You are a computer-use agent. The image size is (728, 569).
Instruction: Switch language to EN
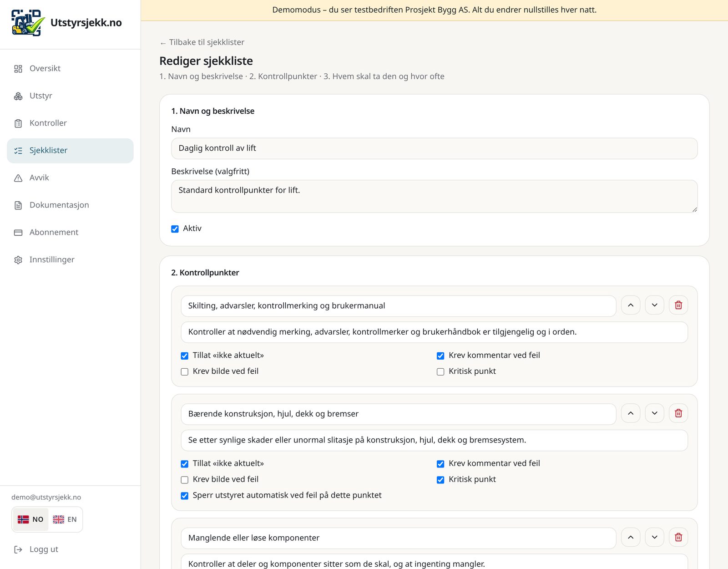coord(65,519)
